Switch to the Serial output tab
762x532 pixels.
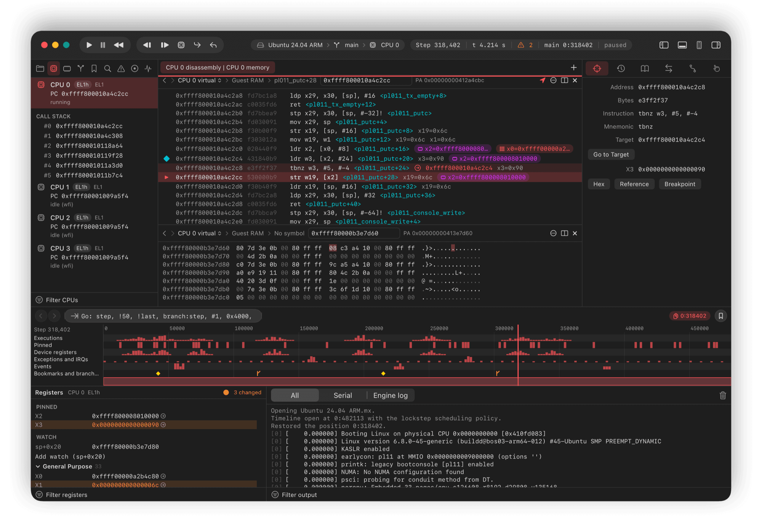tap(343, 396)
